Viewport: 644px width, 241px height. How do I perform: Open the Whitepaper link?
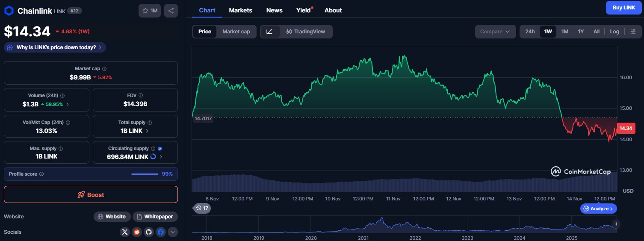(x=155, y=217)
